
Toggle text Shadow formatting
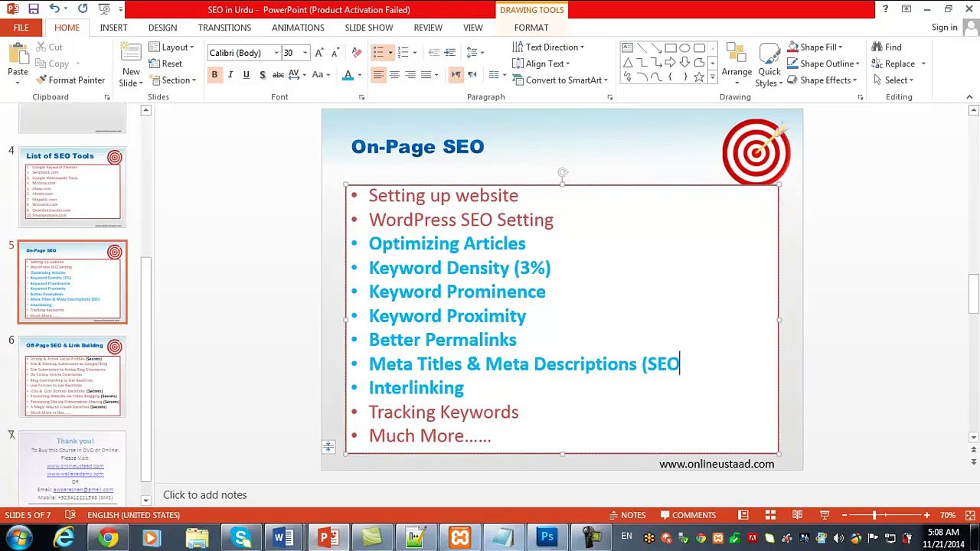coord(262,74)
